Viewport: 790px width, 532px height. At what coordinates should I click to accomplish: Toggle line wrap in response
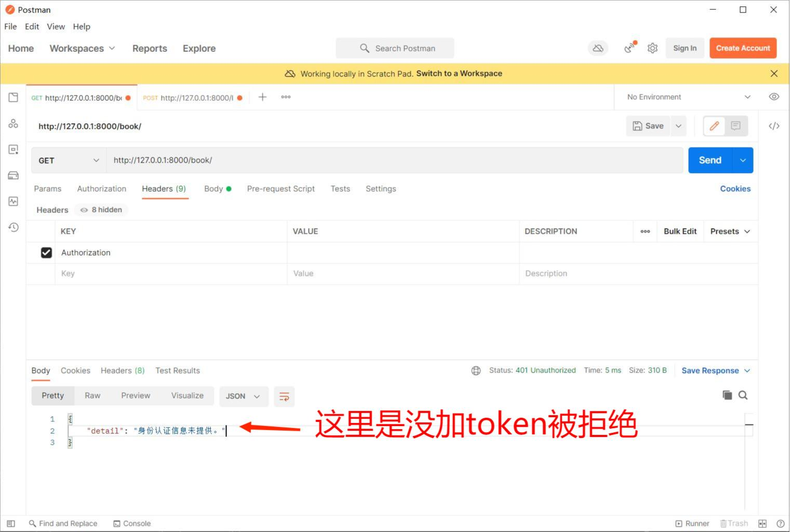pyautogui.click(x=284, y=396)
